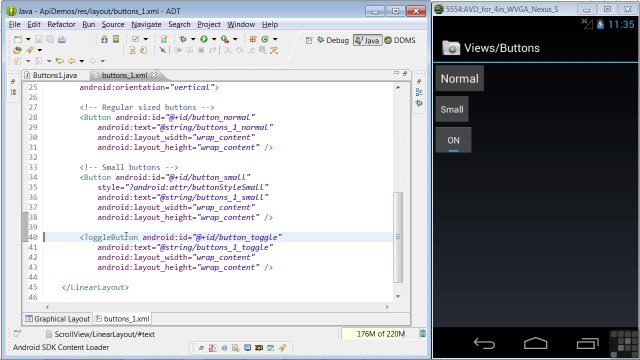Click the editor scroll up arrow
The image size is (640, 360).
point(398,87)
